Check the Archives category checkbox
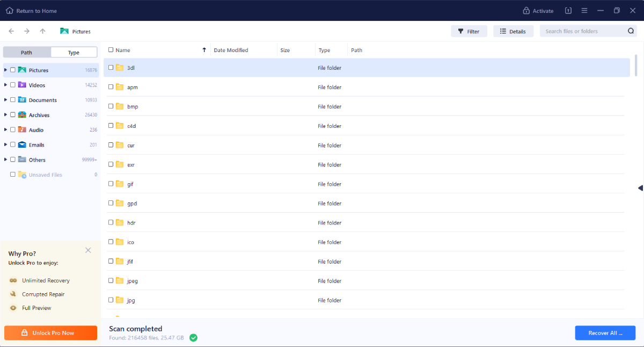 13,115
